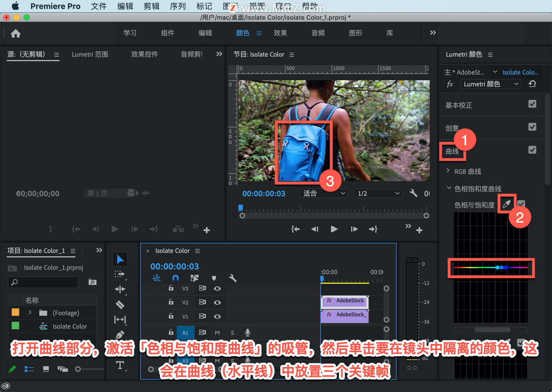Toggle the Creative section checkbox

tap(532, 127)
